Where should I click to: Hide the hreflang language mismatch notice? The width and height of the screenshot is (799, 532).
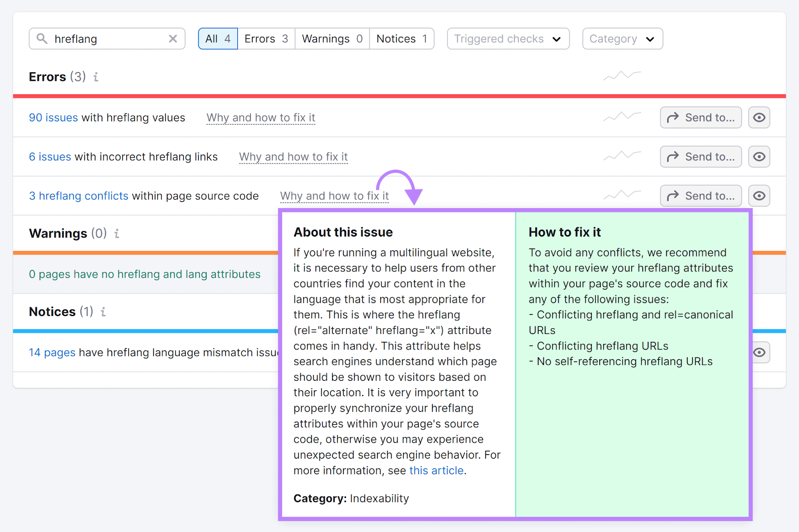759,352
